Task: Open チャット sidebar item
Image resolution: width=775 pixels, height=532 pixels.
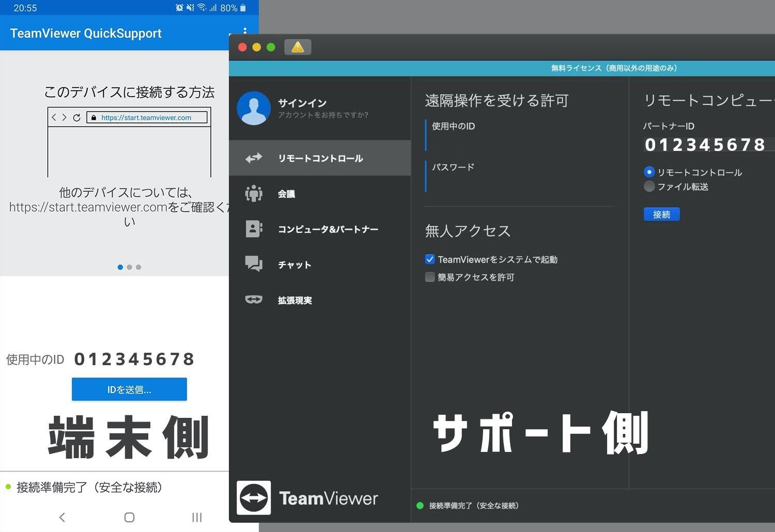Action: point(320,264)
